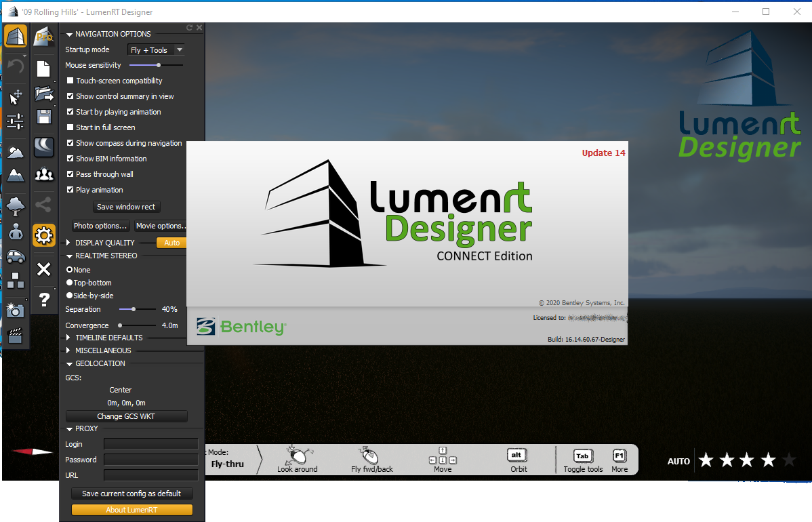Enable Start in full screen
This screenshot has height=522, width=812.
tap(70, 127)
